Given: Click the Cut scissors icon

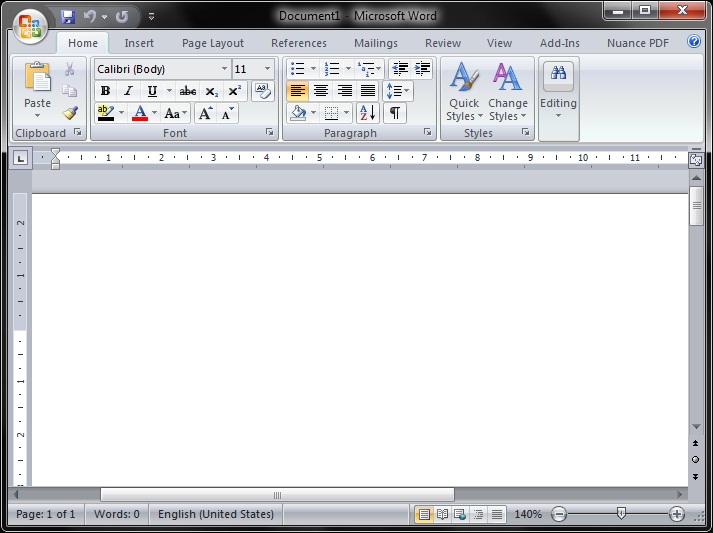Looking at the screenshot, I should pyautogui.click(x=70, y=69).
